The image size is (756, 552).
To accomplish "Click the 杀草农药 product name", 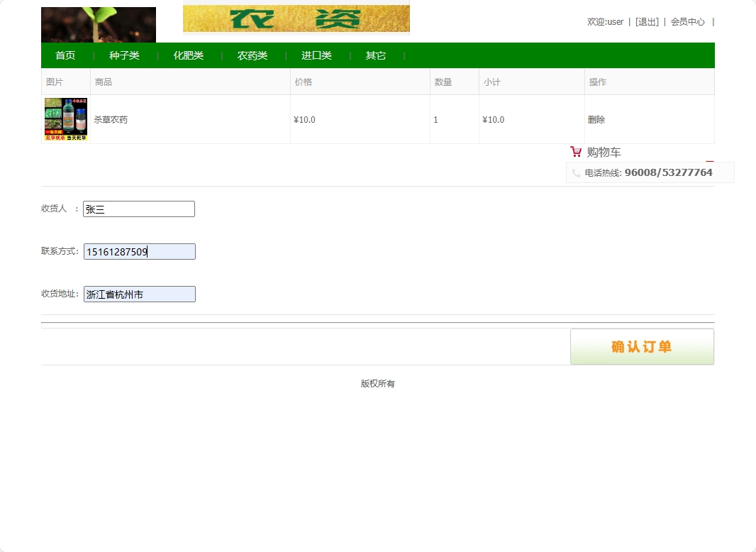I will coord(111,119).
